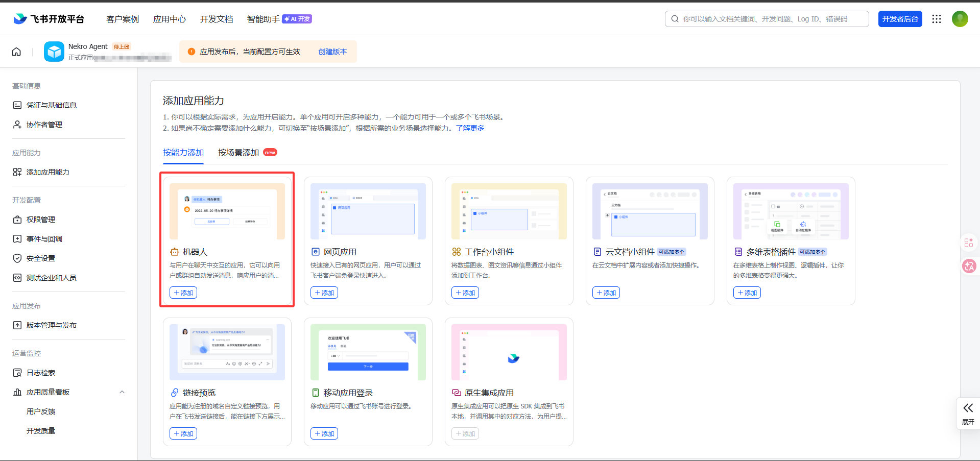Click the green user avatar
The width and height of the screenshot is (980, 461).
pyautogui.click(x=960, y=19)
